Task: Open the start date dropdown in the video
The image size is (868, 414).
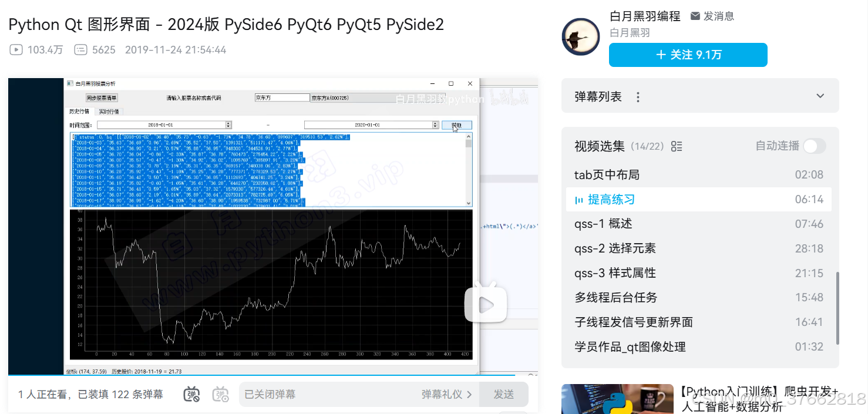Action: (x=228, y=125)
